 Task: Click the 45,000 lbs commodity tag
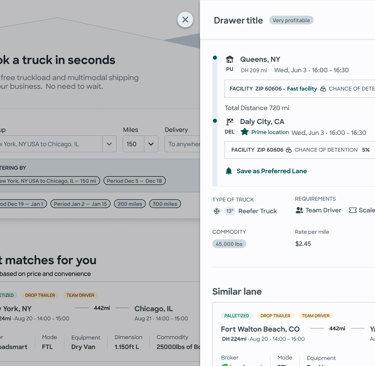click(x=229, y=244)
